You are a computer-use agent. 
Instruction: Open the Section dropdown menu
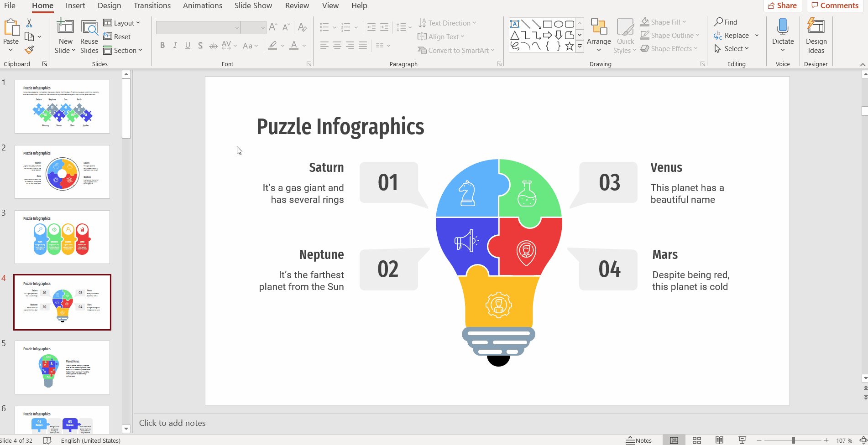(123, 50)
